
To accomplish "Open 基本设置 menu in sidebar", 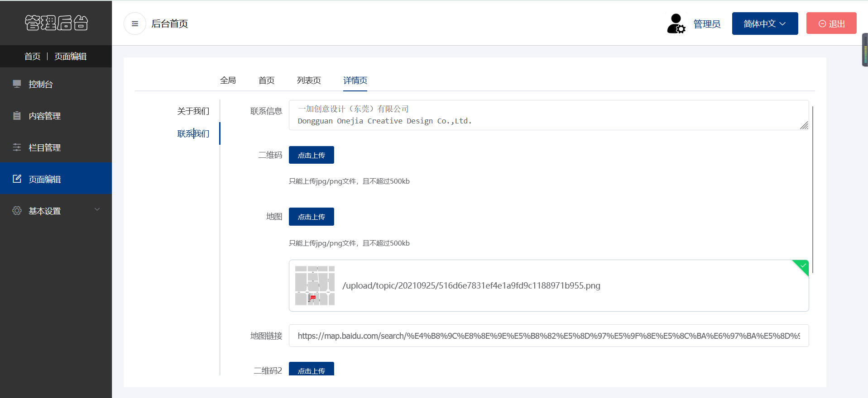I will pos(56,211).
